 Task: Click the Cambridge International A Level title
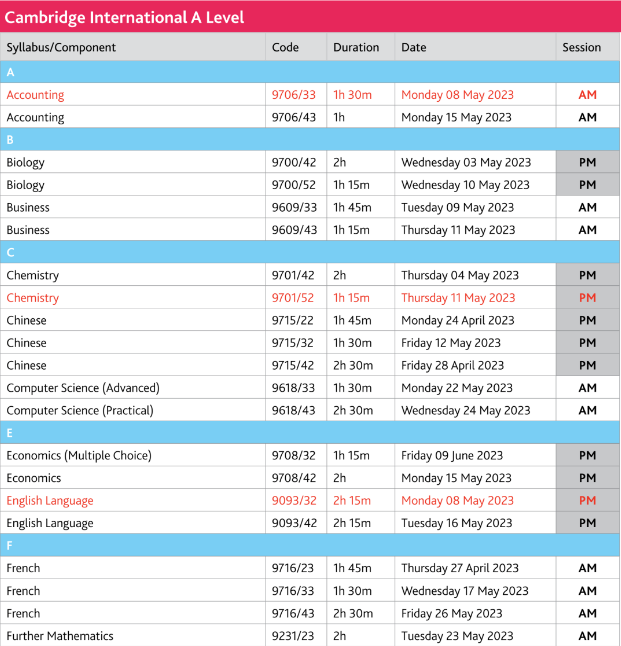point(124,17)
